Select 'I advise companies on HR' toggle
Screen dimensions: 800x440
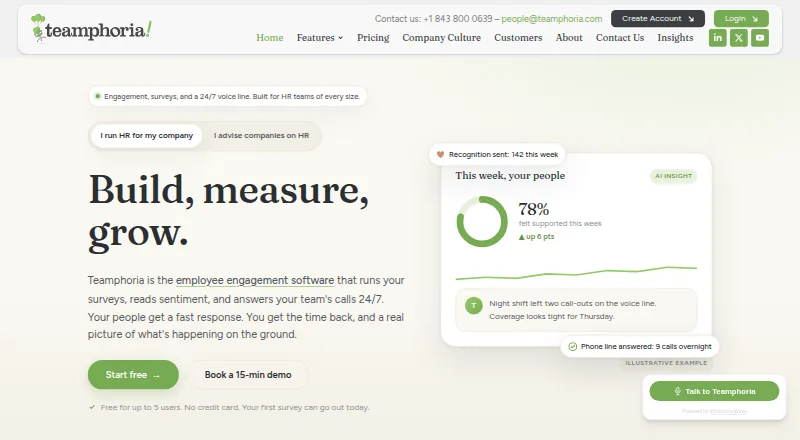coord(261,136)
